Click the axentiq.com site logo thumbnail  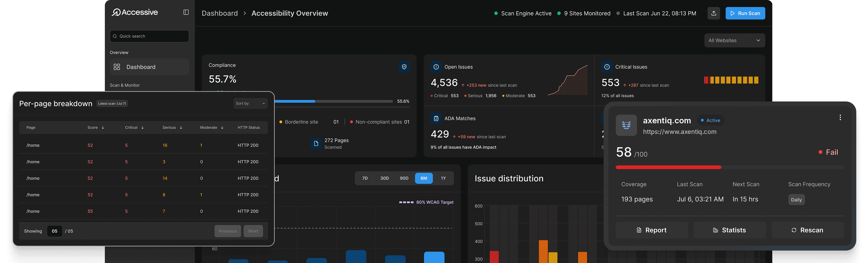click(626, 125)
